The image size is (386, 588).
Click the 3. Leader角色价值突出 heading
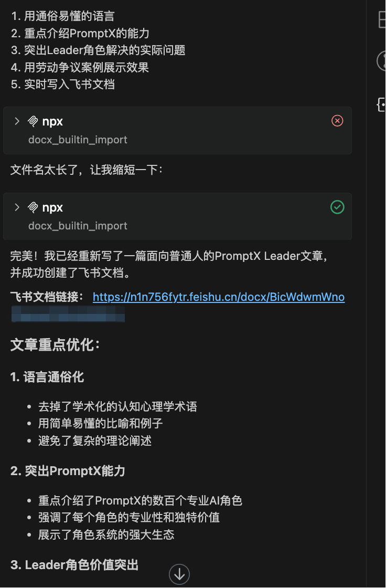(74, 565)
